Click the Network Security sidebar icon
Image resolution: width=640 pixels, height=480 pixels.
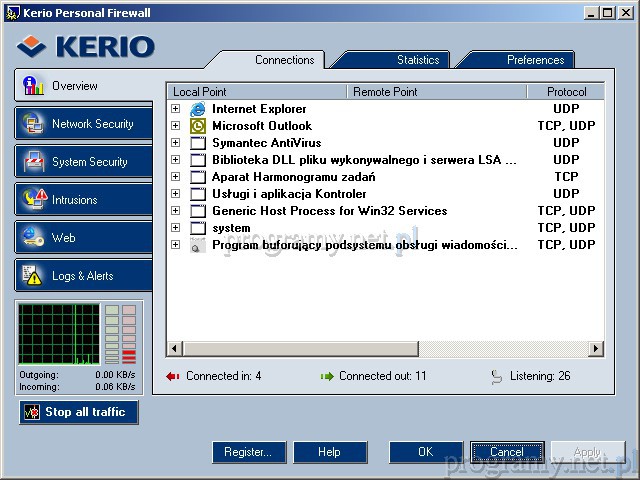pyautogui.click(x=35, y=124)
